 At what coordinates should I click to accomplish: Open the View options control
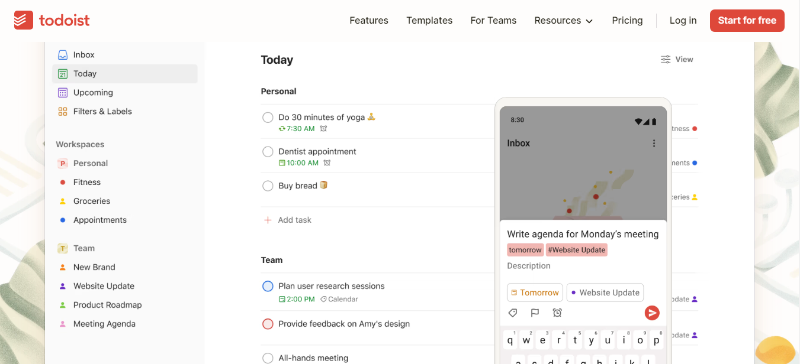click(677, 59)
